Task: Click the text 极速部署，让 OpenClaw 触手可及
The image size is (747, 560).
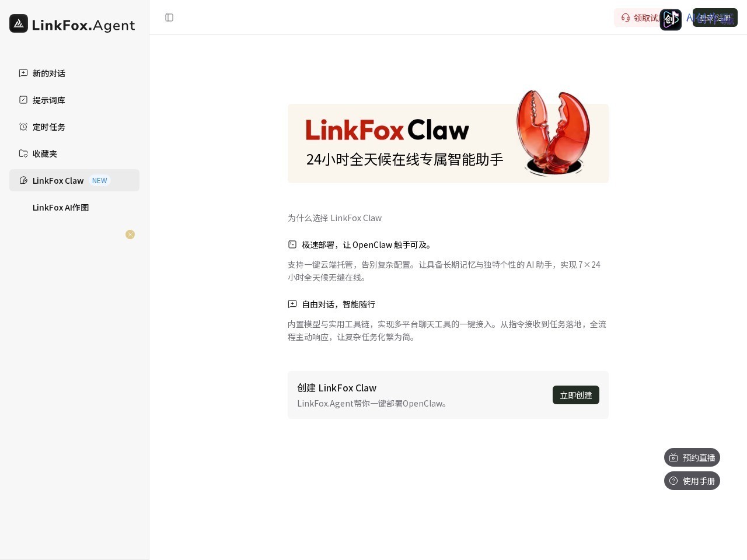Action: coord(368,244)
